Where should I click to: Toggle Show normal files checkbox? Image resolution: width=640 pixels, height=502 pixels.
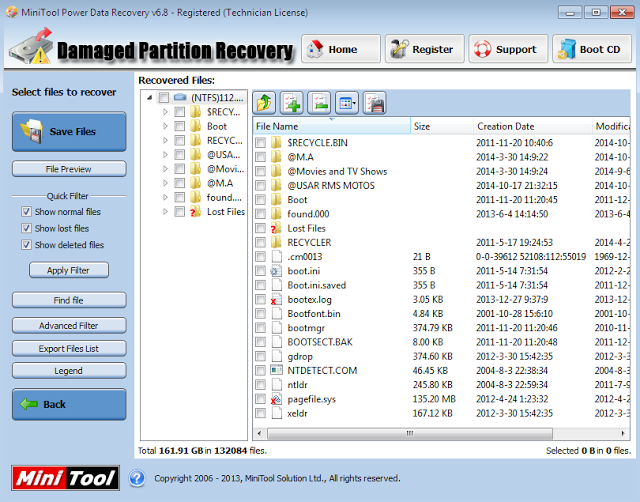coord(26,211)
